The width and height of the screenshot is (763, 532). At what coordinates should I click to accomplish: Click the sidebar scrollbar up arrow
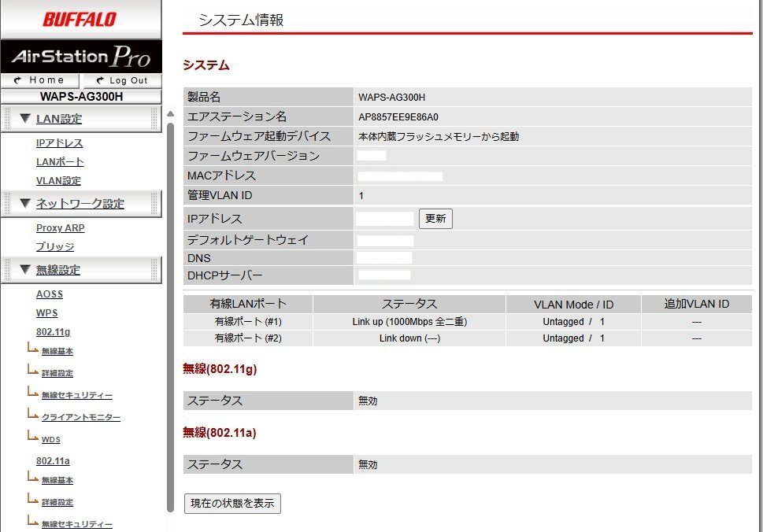(170, 114)
